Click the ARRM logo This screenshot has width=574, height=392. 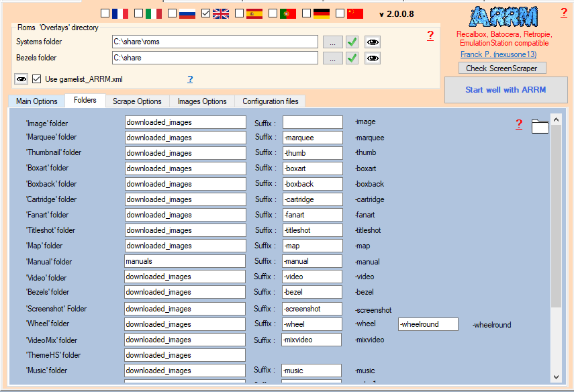[502, 16]
